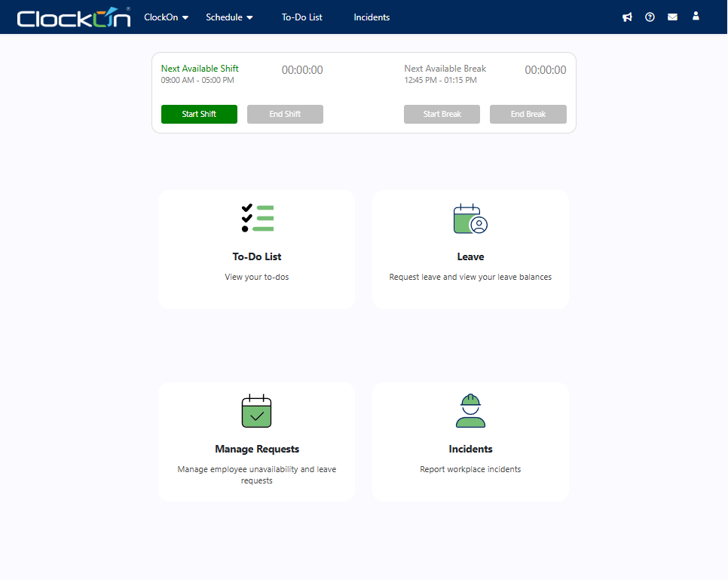Click 'Next Available Break' label

coord(445,69)
